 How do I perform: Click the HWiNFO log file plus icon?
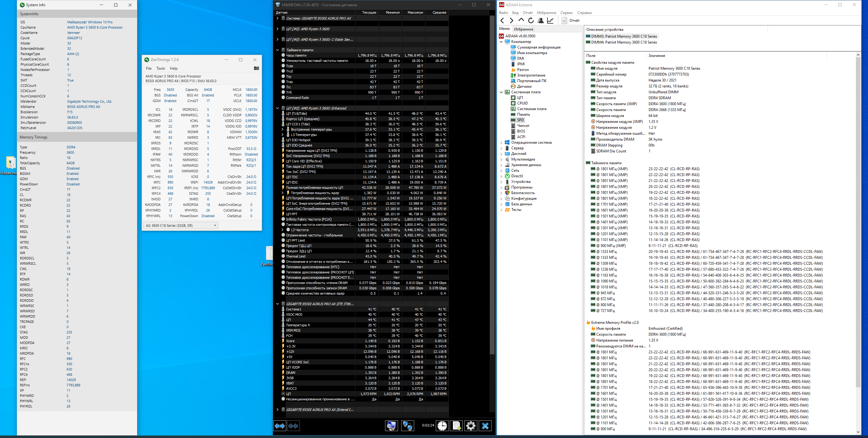[x=456, y=426]
